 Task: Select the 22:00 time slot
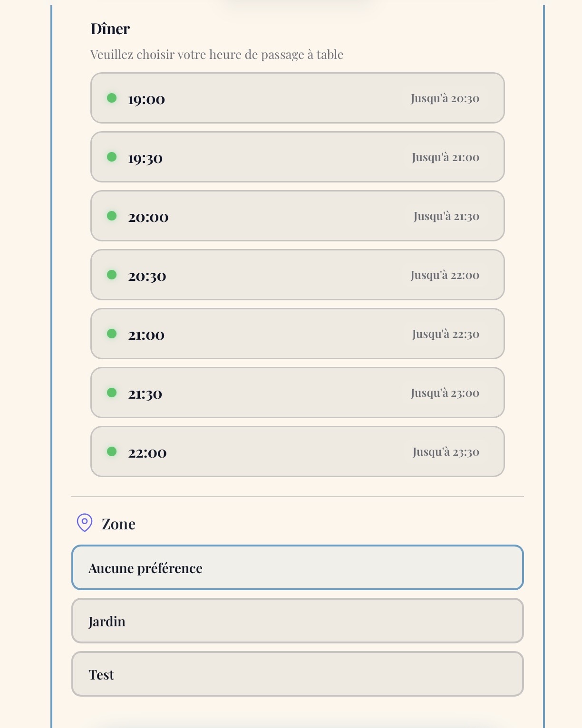click(x=297, y=451)
